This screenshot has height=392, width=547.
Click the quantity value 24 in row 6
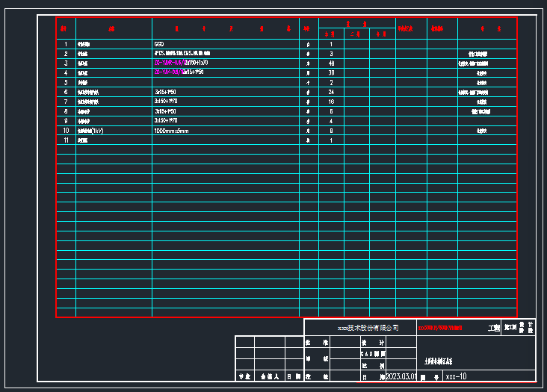(331, 92)
